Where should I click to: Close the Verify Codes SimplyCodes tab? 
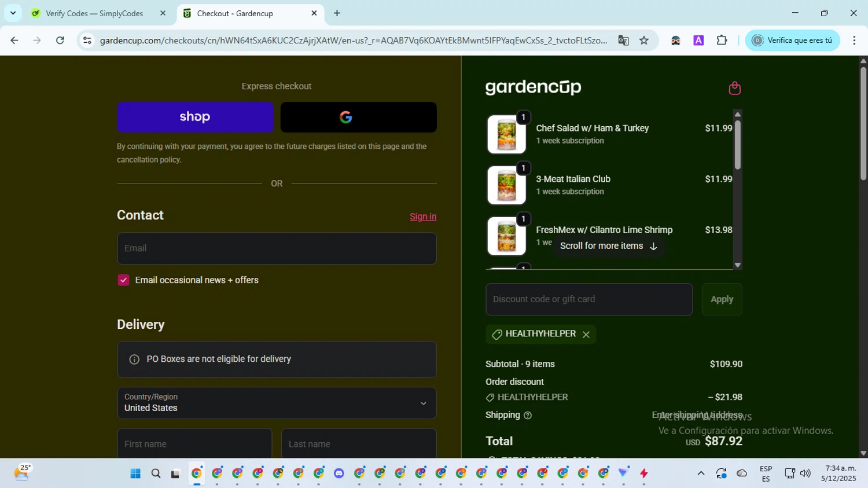tap(163, 13)
